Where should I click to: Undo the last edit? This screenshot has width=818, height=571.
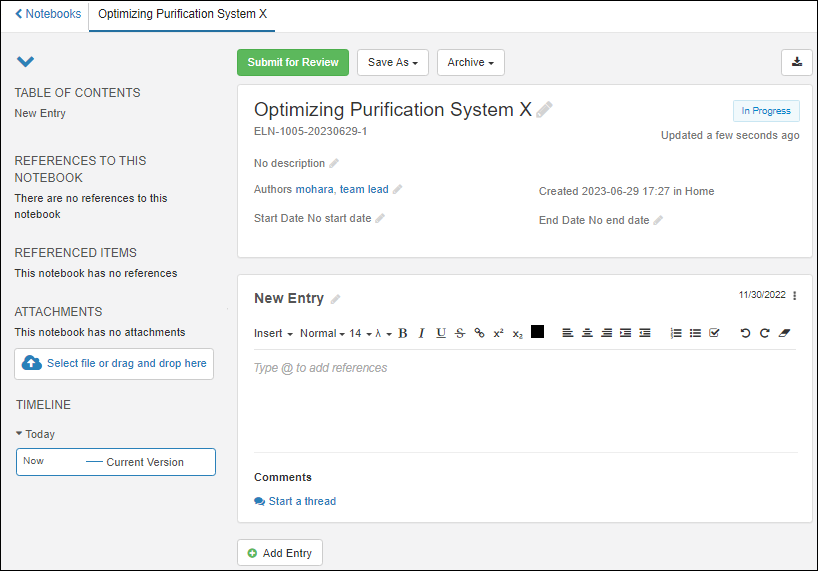point(745,333)
